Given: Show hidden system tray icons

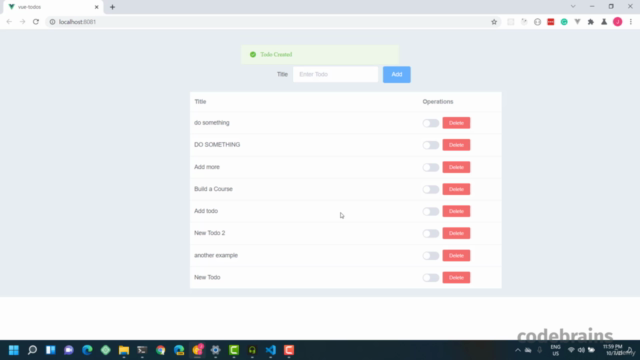Looking at the screenshot, I should click(x=518, y=350).
